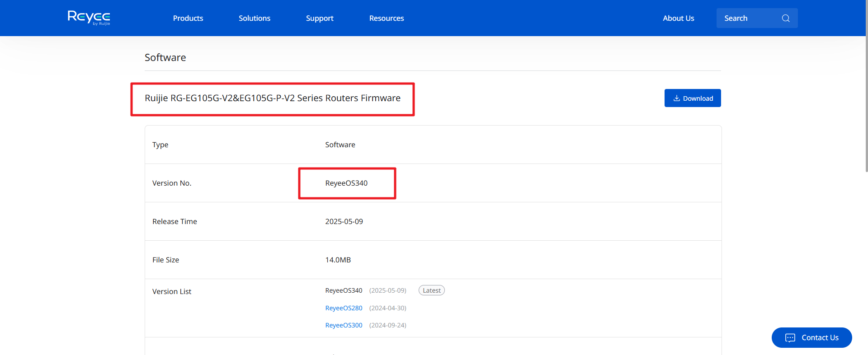Screen dimensions: 868x355
Task: Click the Reyee by Ruijie logo
Action: [89, 18]
